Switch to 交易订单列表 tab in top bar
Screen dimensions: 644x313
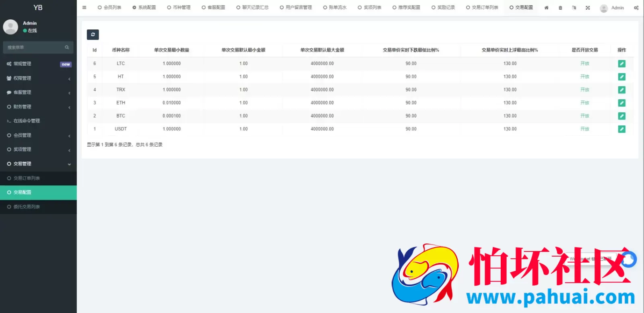pyautogui.click(x=482, y=8)
